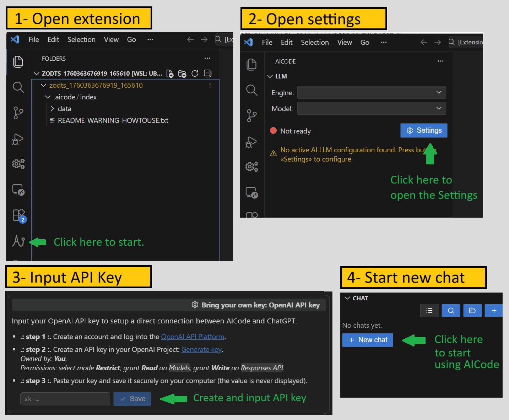
Task: Open menu overflow ellipsis in step 1 menu bar
Action: coord(150,39)
